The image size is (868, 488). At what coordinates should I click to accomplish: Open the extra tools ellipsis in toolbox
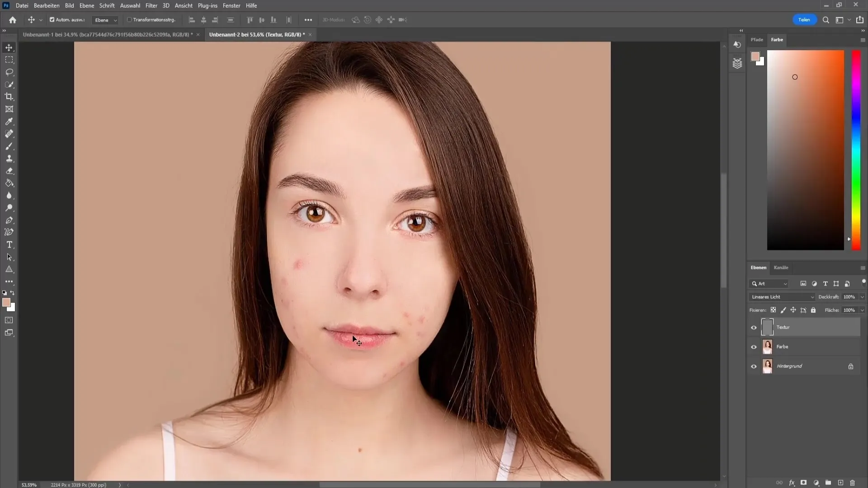9,282
